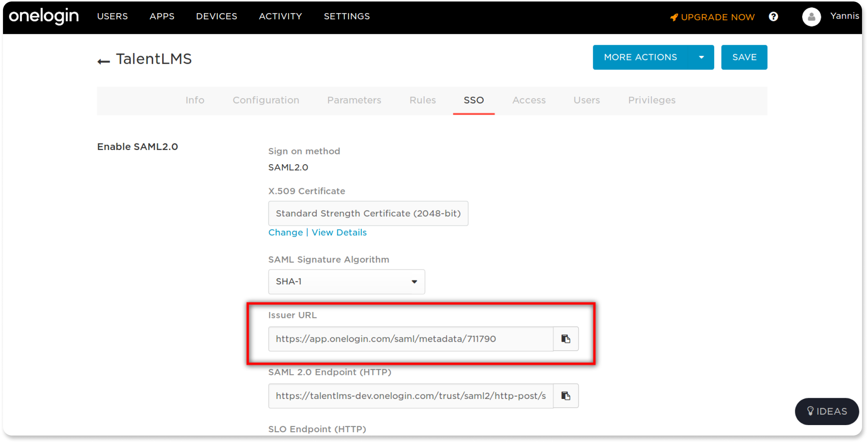Click the Yannis profile avatar icon
This screenshot has width=868, height=443.
pyautogui.click(x=811, y=16)
